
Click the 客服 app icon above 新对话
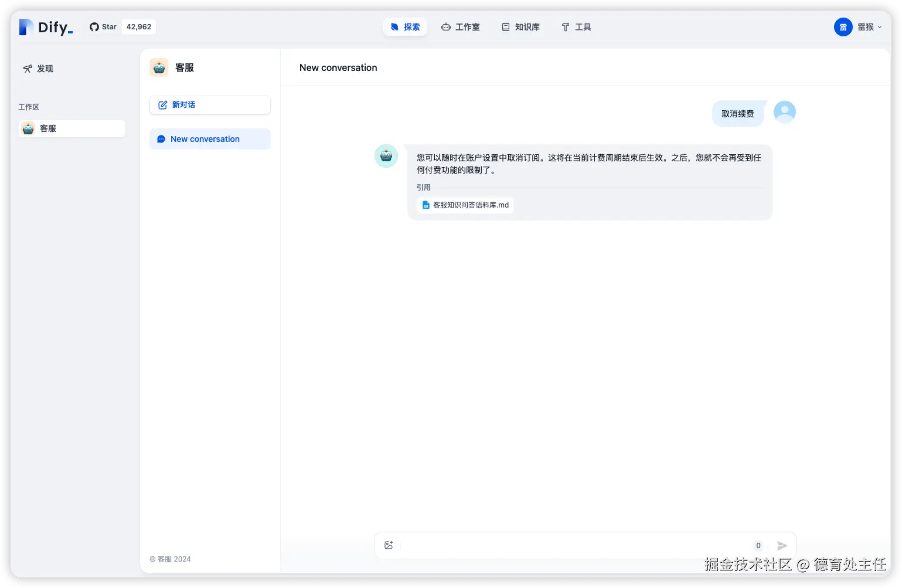pyautogui.click(x=158, y=67)
